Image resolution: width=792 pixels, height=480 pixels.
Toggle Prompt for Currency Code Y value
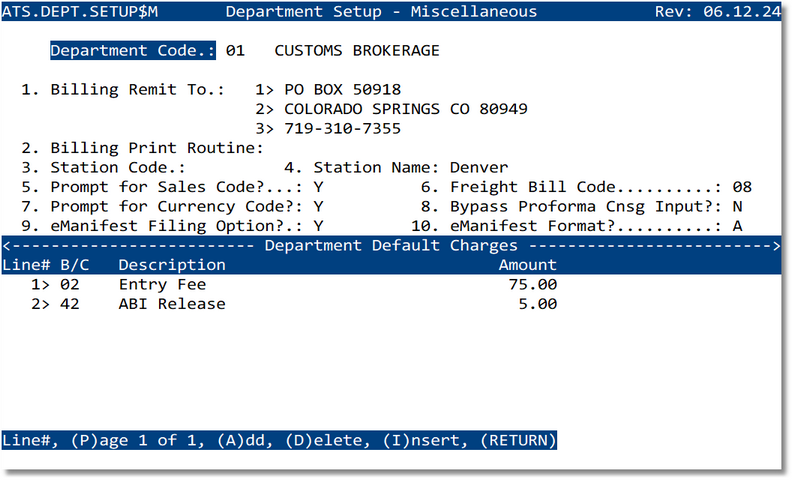[318, 206]
